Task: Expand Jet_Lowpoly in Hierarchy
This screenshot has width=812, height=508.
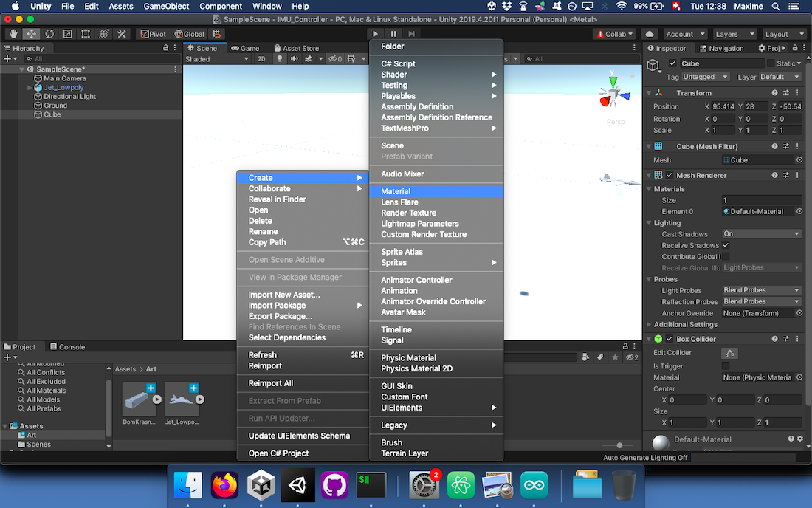Action: [30, 88]
